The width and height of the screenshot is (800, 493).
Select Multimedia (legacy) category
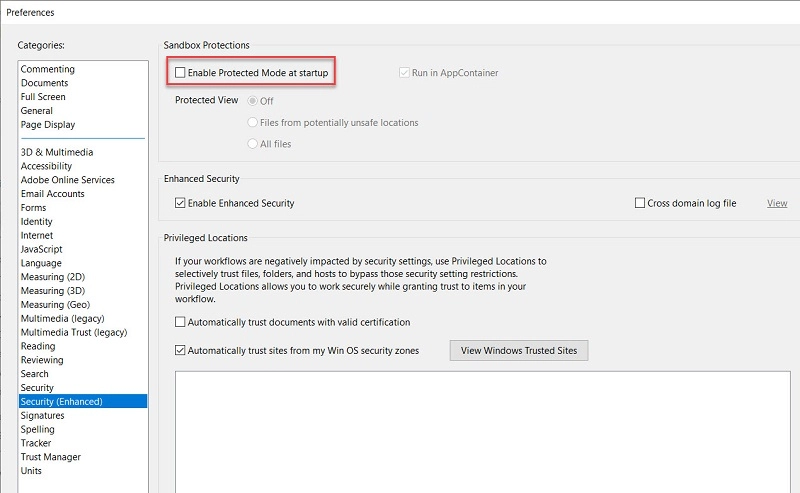tap(62, 318)
